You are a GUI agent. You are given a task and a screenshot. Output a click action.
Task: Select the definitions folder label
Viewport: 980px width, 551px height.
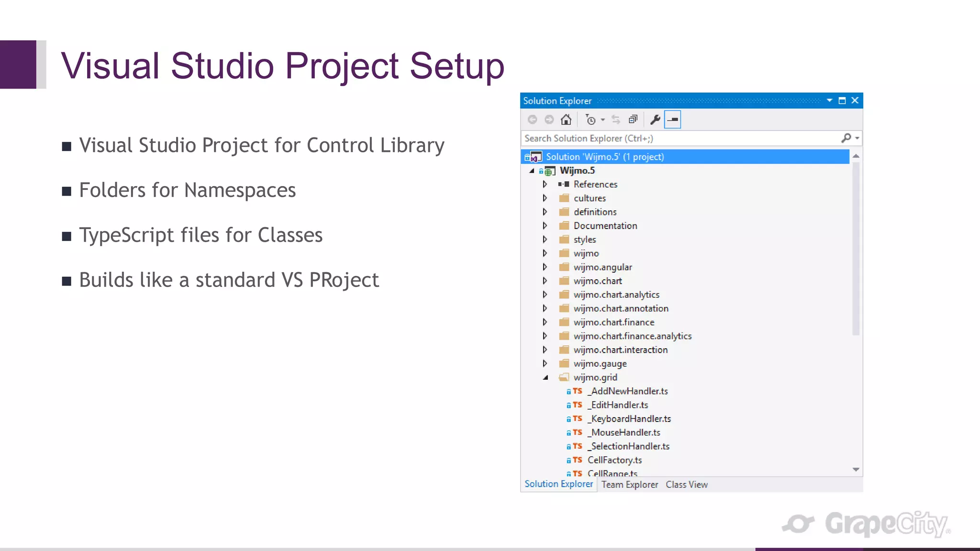tap(595, 212)
